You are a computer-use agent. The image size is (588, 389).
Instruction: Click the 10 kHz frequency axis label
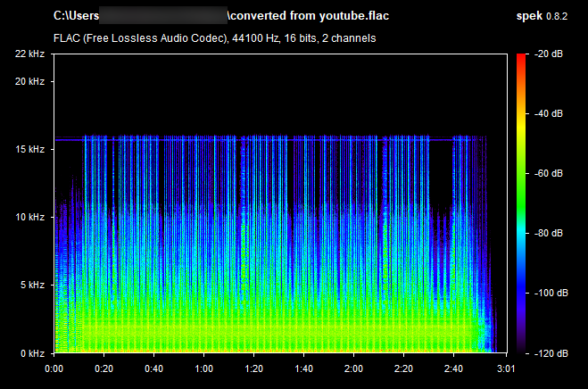pyautogui.click(x=32, y=217)
